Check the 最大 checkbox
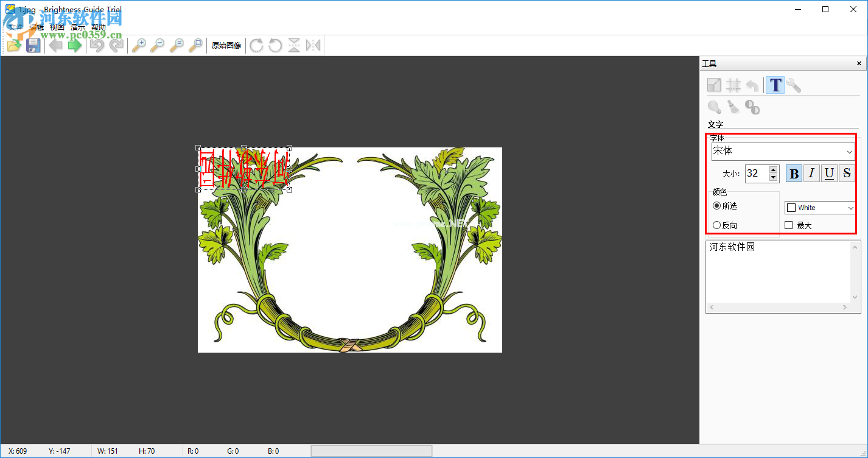868x458 pixels. click(789, 225)
